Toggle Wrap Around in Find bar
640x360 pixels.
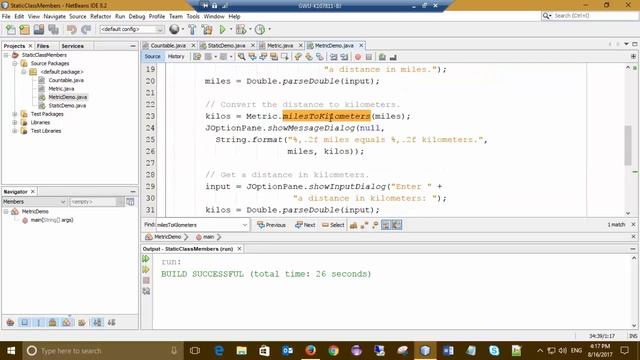click(397, 225)
